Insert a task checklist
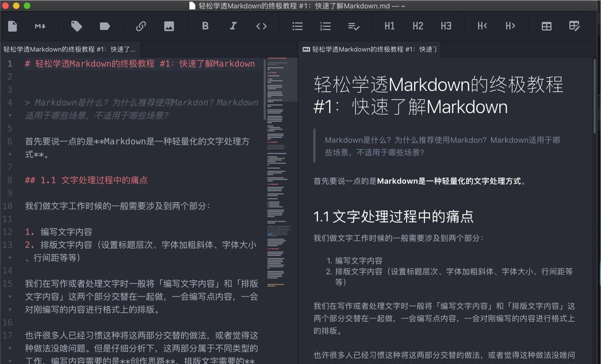 point(354,26)
